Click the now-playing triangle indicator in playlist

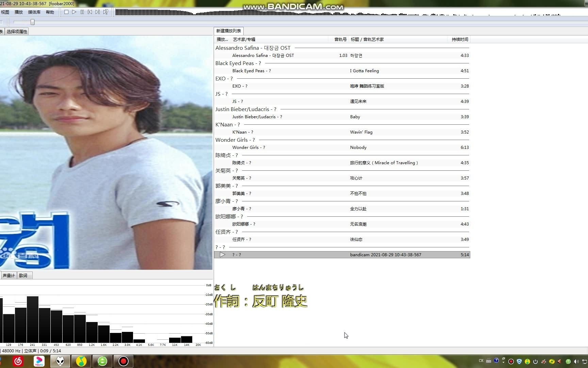point(222,255)
